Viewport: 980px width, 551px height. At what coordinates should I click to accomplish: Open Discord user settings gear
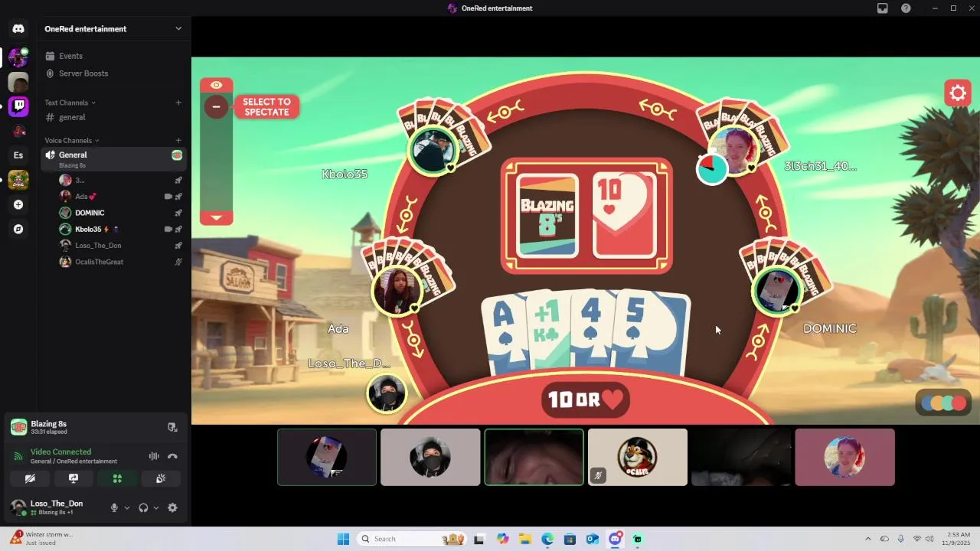pyautogui.click(x=172, y=507)
